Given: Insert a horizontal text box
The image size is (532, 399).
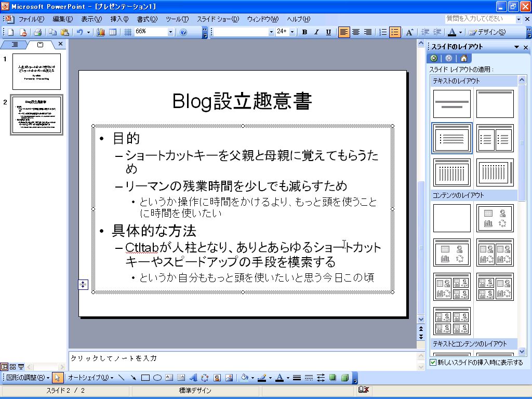Looking at the screenshot, I should coord(169,378).
